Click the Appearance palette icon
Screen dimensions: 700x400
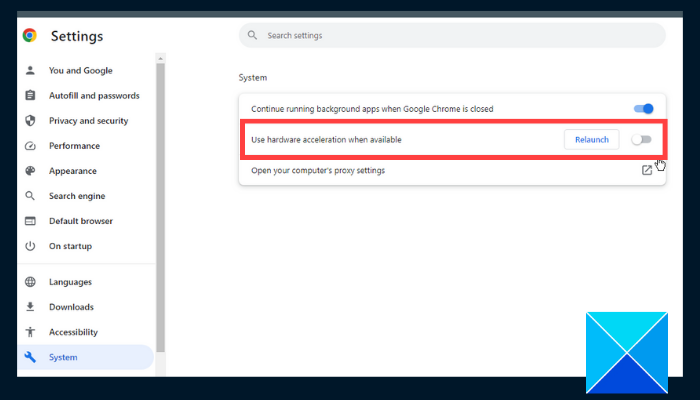[30, 171]
